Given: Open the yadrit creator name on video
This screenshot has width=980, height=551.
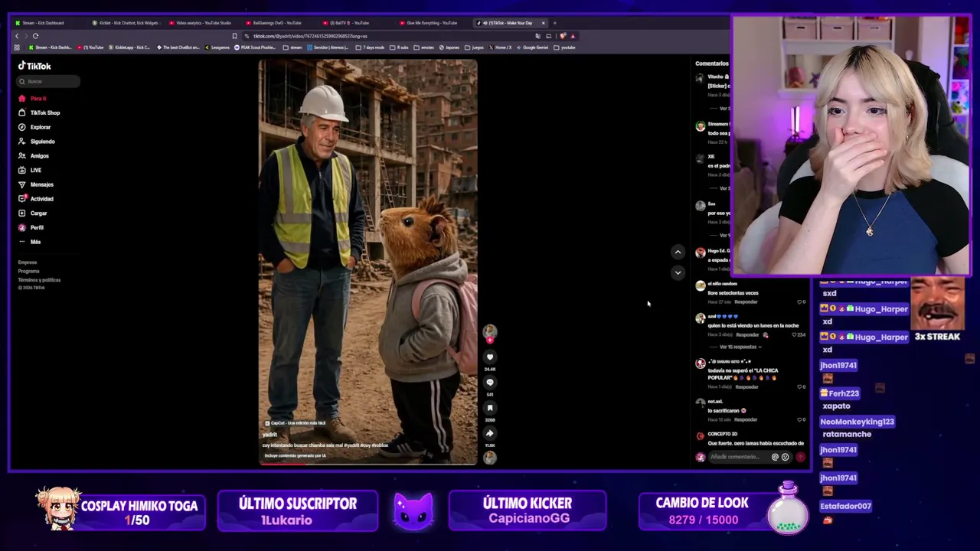Looking at the screenshot, I should point(269,435).
